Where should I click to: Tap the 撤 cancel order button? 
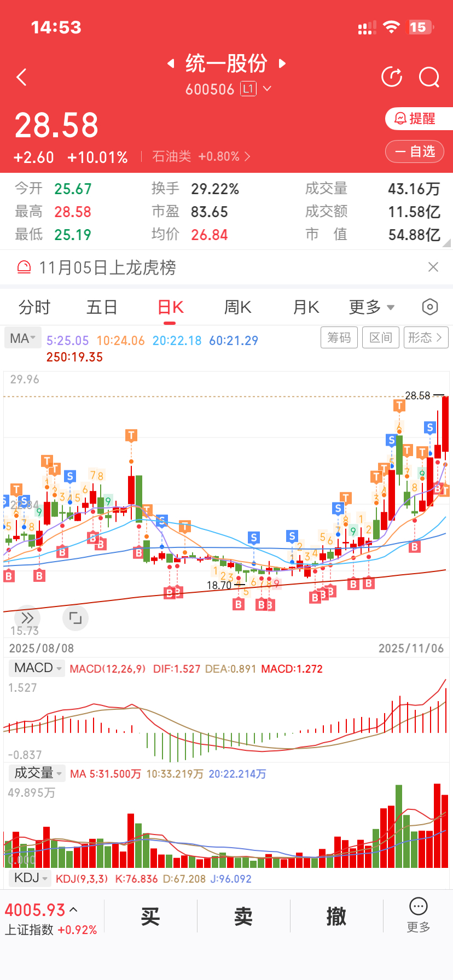pyautogui.click(x=336, y=917)
